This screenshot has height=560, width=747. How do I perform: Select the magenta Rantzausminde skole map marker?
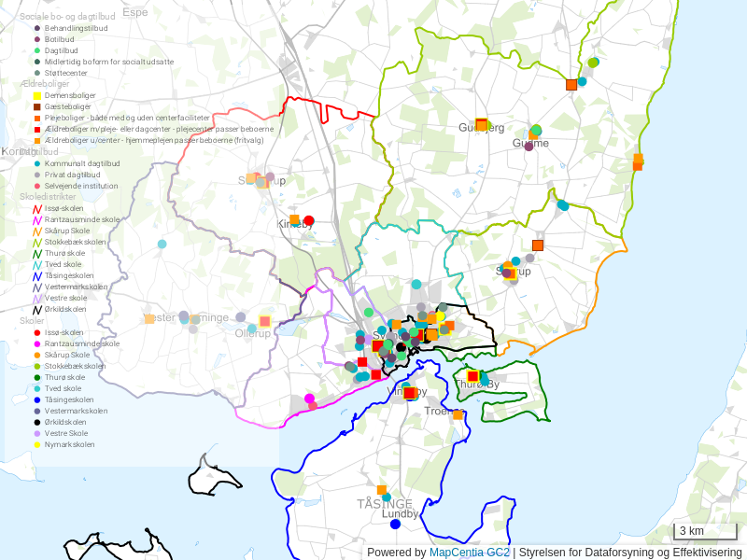click(x=309, y=399)
